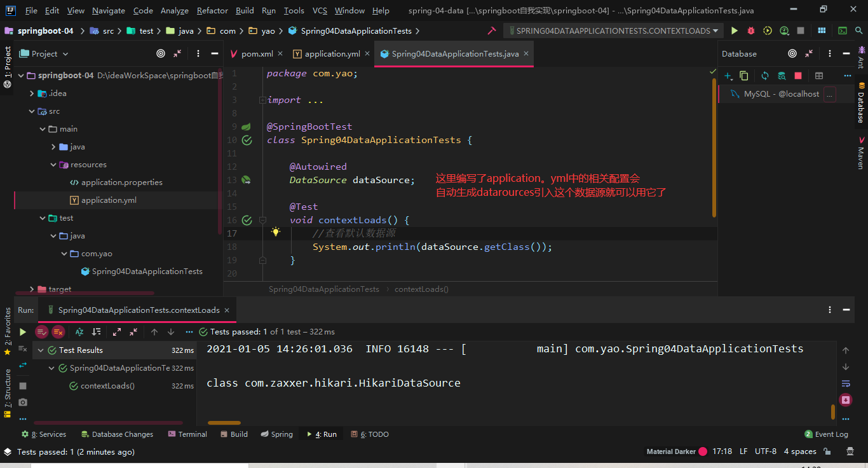Click the run-test gutter icon beside contextLoads

click(x=247, y=220)
